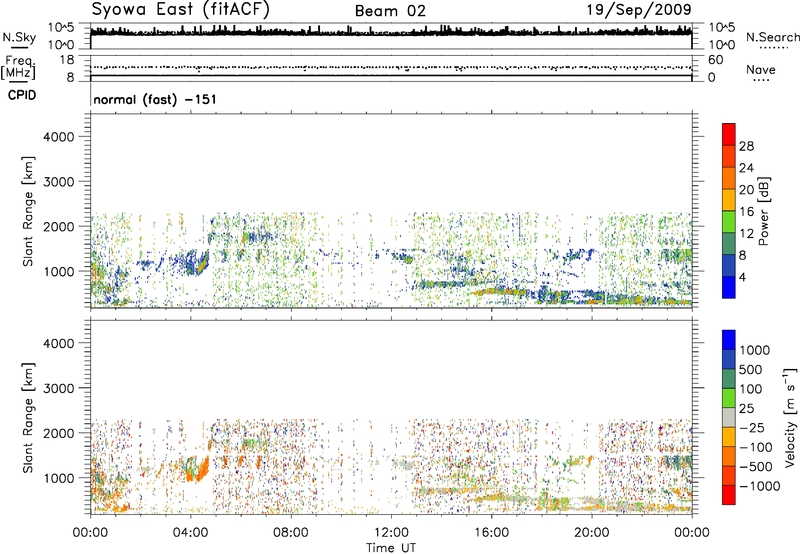The width and height of the screenshot is (800, 554).
Task: Click the "20:00" time tick label
Action: coord(591,533)
